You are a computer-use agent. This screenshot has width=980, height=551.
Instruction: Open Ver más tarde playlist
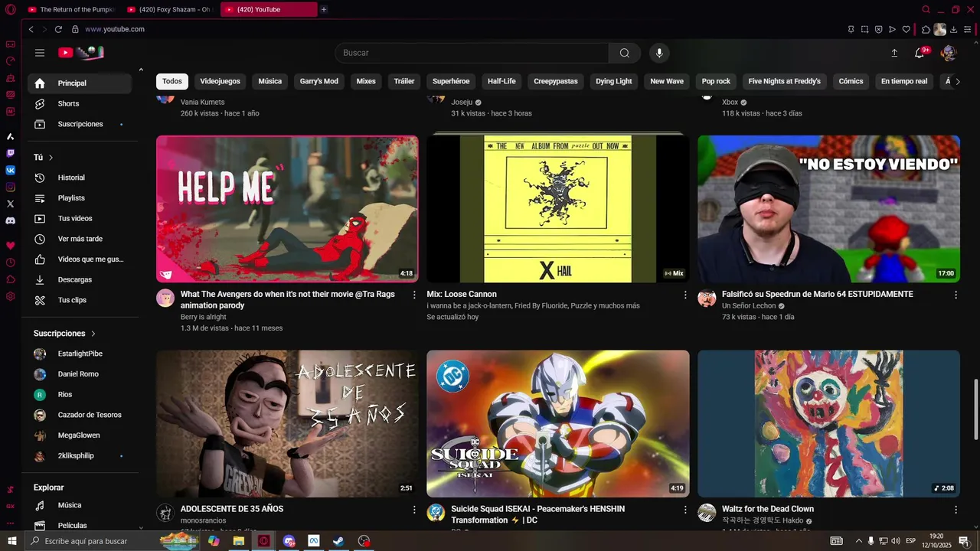pos(80,239)
